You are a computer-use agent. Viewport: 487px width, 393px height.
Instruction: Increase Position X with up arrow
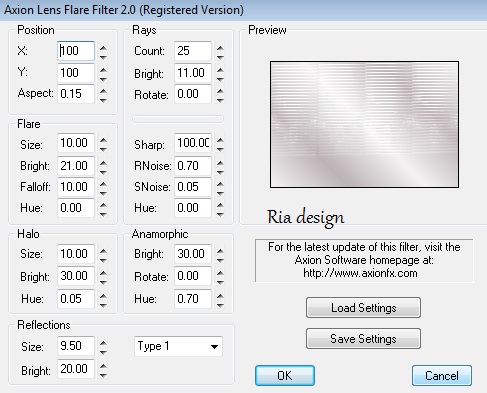click(103, 48)
